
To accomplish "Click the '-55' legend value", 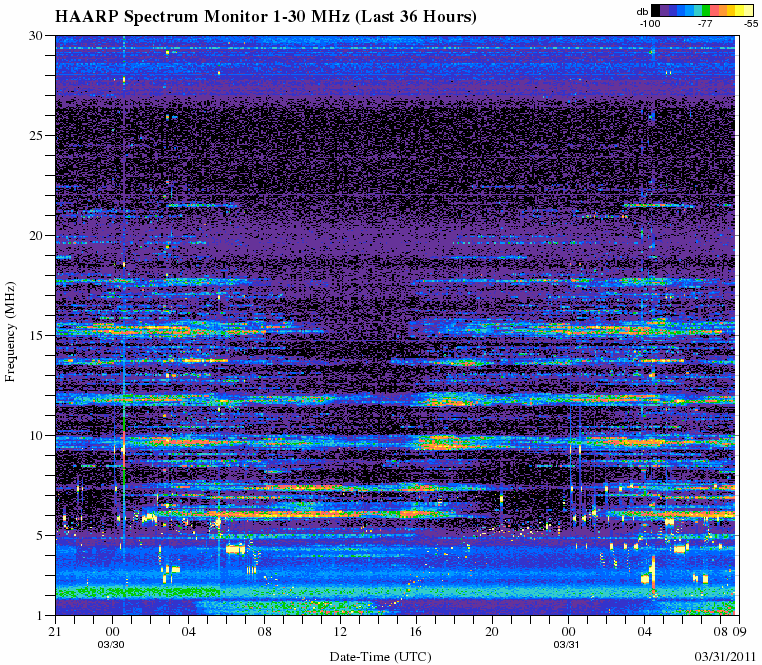I will [750, 23].
